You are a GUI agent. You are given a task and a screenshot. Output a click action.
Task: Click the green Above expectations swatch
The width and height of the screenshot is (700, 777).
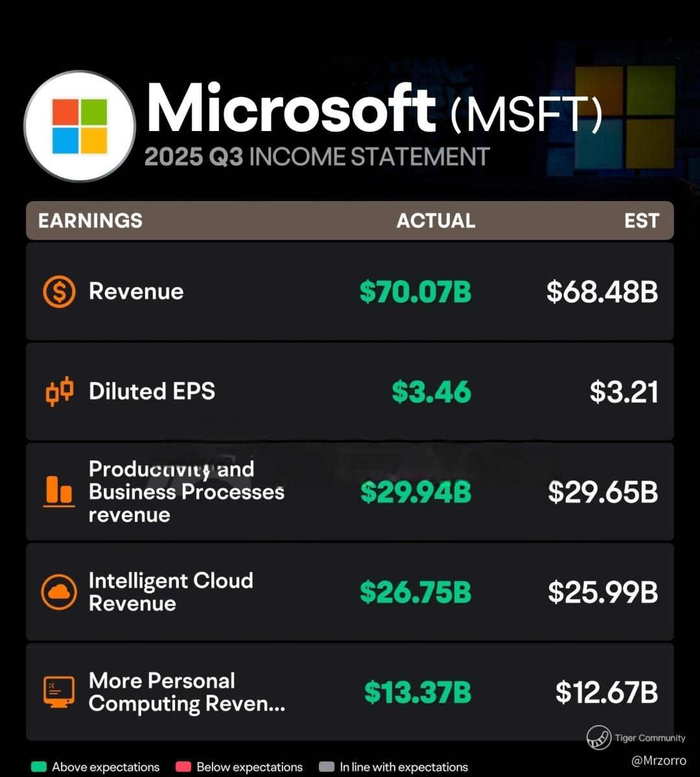pyautogui.click(x=39, y=767)
